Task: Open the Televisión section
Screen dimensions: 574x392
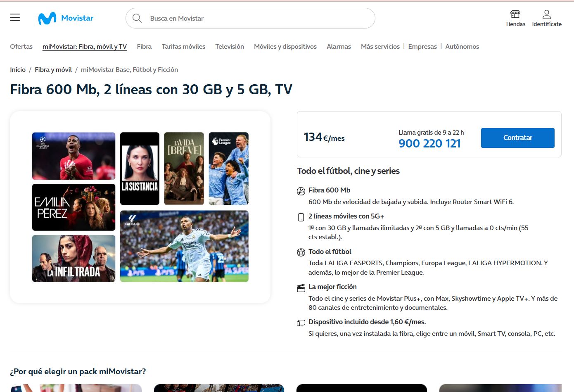Action: 230,46
